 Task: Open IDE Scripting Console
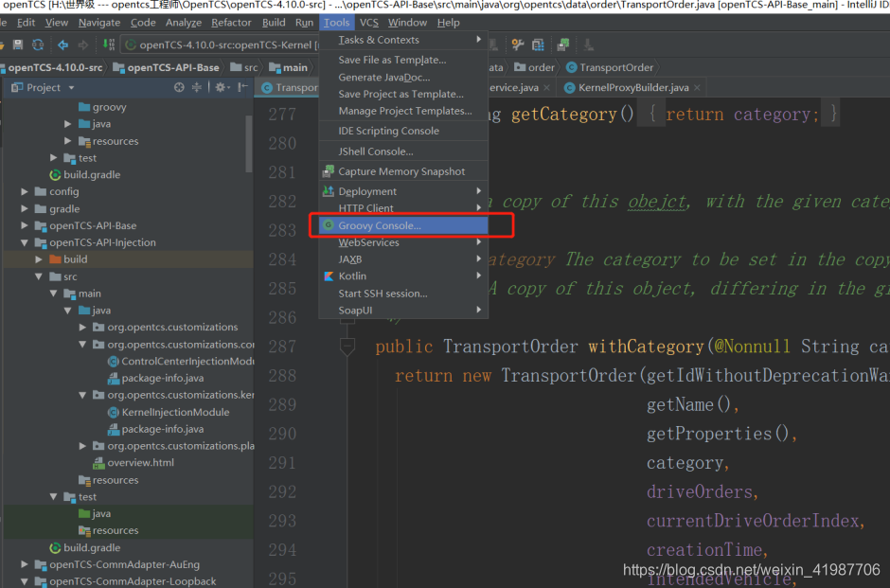click(x=403, y=131)
